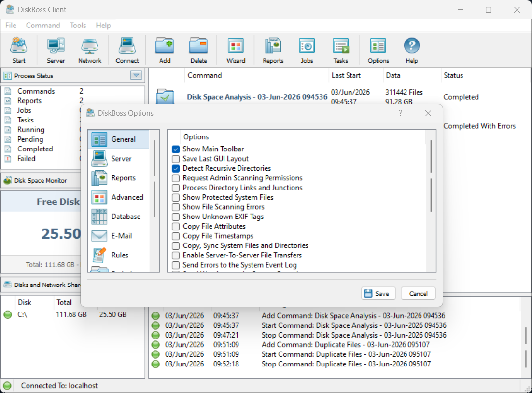Open the Reports toolbar icon

tap(273, 50)
